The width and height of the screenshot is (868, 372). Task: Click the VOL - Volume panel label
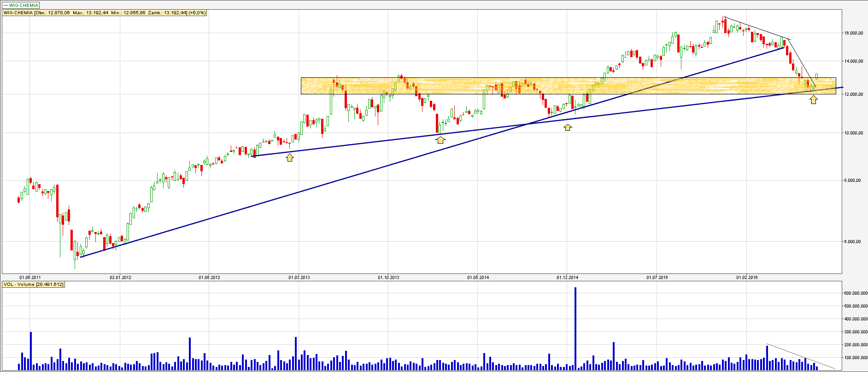click(x=34, y=285)
